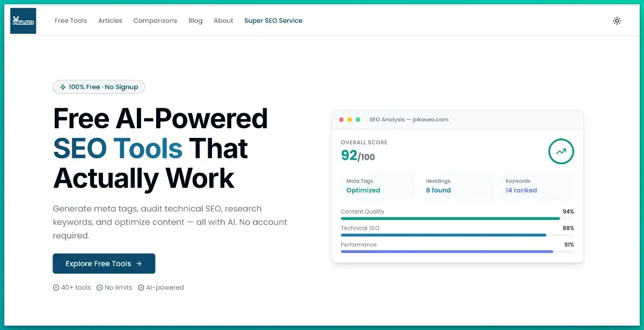The image size is (644, 330).
Task: Click the Technical SEO progress bar
Action: [x=457, y=235]
